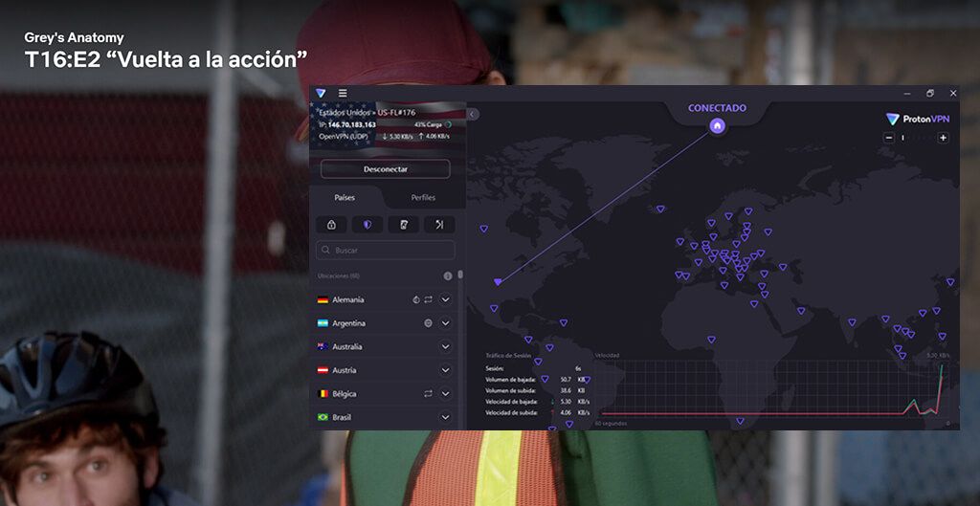Click Alemania's P2P arrows icon
Screen dimensions: 980x506
[428, 299]
